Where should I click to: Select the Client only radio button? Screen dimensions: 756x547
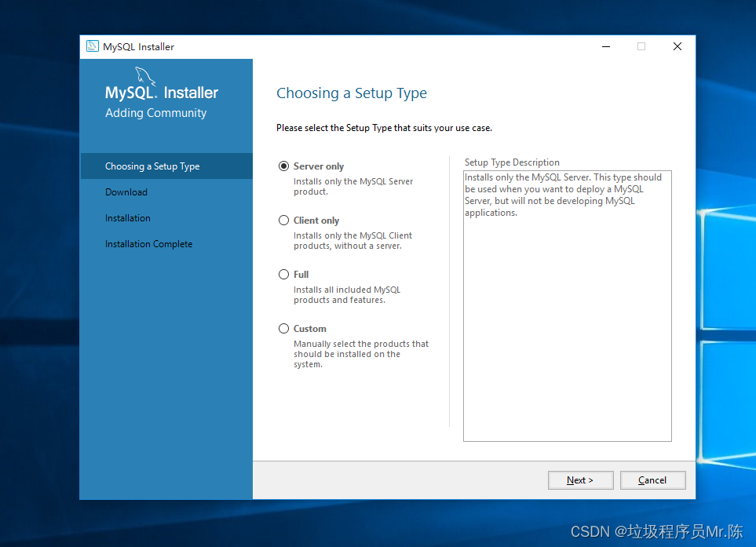[x=283, y=221]
